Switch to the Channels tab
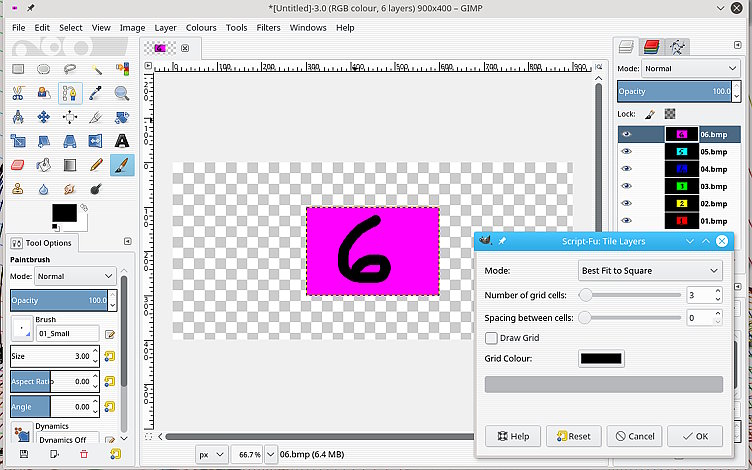 pyautogui.click(x=651, y=47)
